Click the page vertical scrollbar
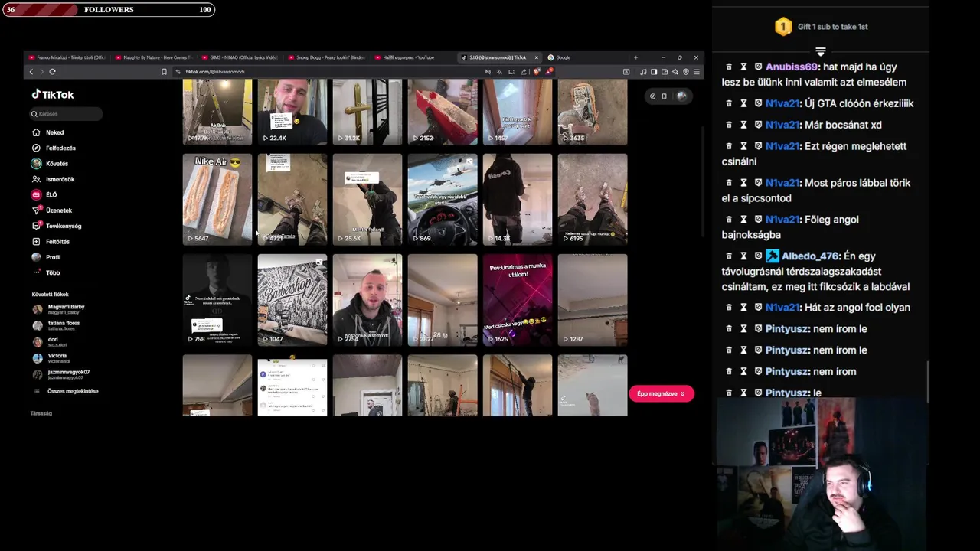The height and width of the screenshot is (551, 980). 701,180
